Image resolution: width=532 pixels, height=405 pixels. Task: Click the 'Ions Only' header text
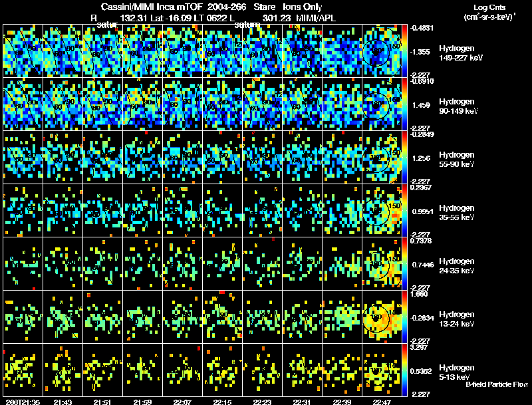[303, 7]
